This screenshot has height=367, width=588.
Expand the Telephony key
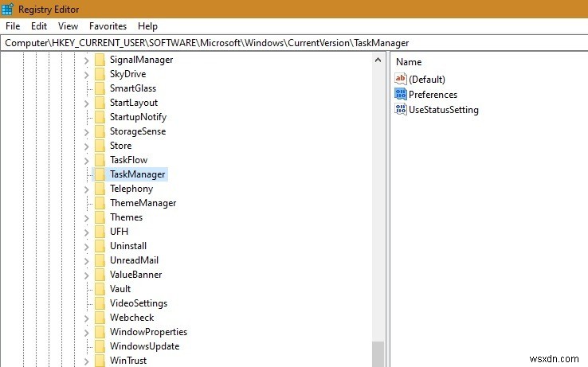(86, 189)
